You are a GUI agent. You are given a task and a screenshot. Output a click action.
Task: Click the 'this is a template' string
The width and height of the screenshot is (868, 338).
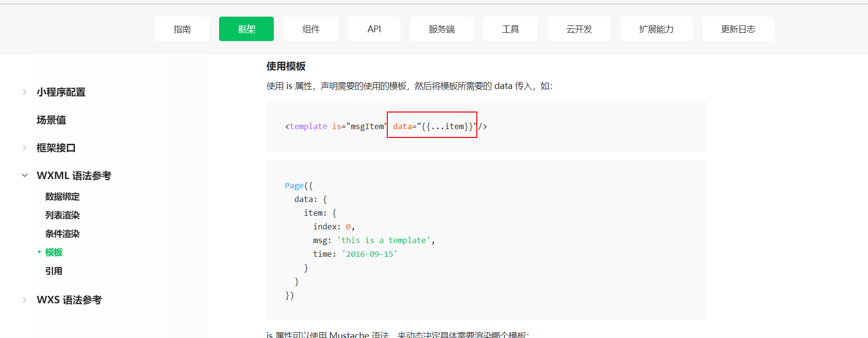click(383, 240)
